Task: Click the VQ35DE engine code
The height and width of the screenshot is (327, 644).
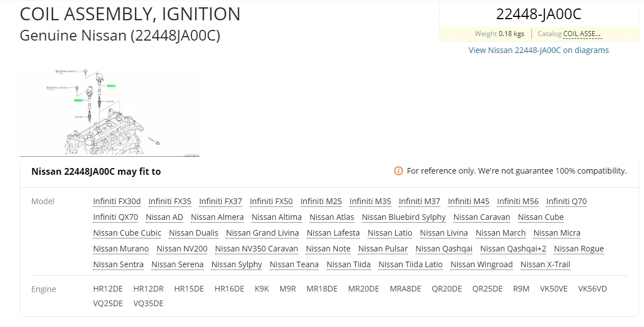Action: click(x=148, y=303)
